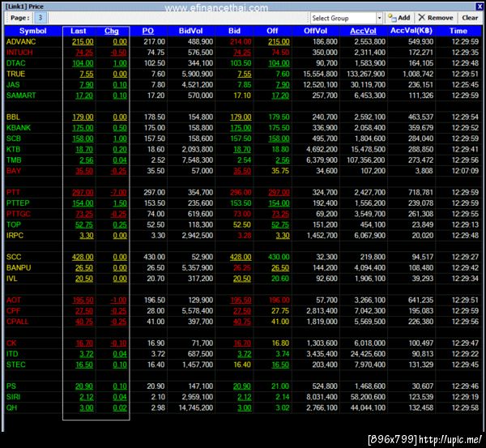Select the ITD symbol
The width and height of the screenshot is (486, 448).
(12, 354)
